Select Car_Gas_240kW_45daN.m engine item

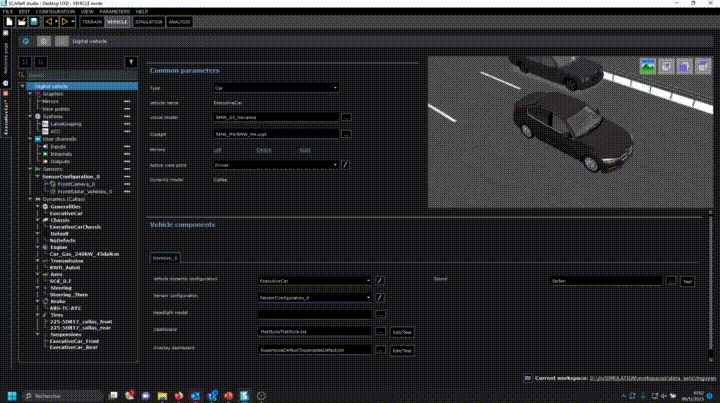(84, 254)
